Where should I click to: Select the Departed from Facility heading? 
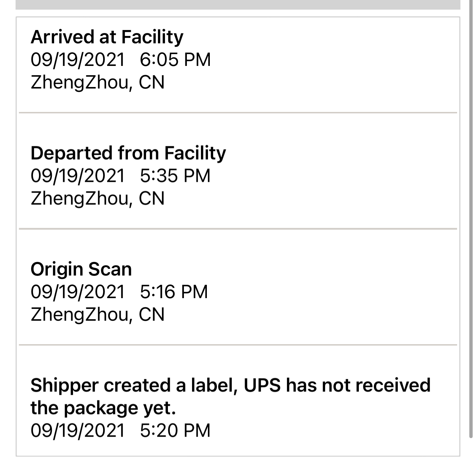(128, 153)
